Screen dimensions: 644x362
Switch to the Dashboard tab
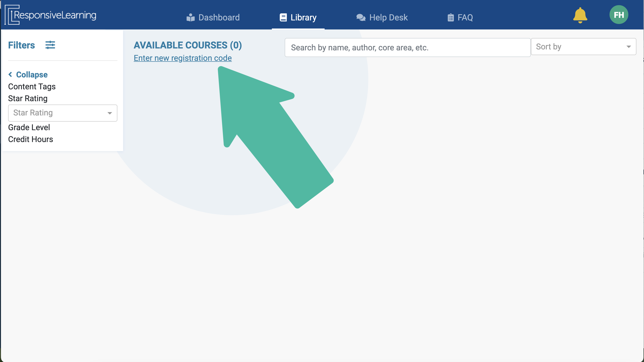point(219,18)
